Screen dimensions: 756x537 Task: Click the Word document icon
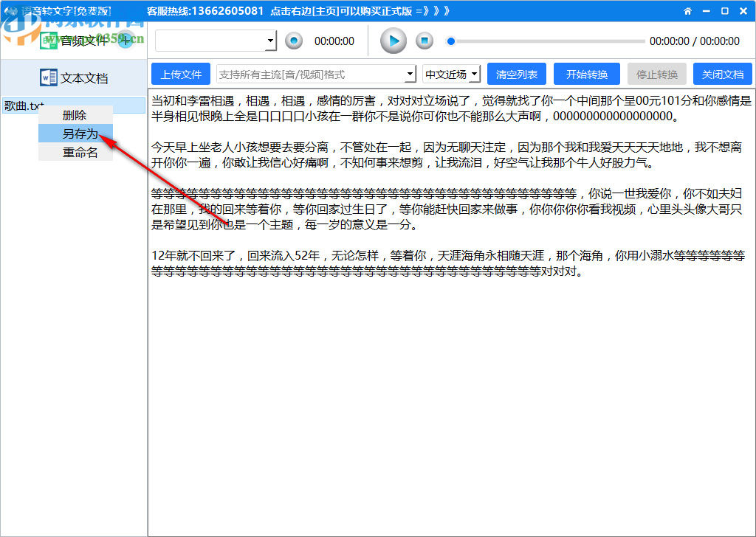(48, 77)
